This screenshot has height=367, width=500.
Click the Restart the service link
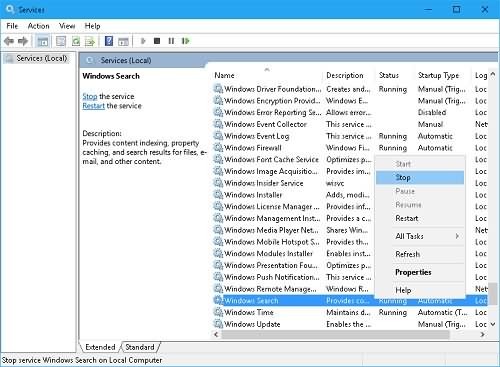[93, 106]
